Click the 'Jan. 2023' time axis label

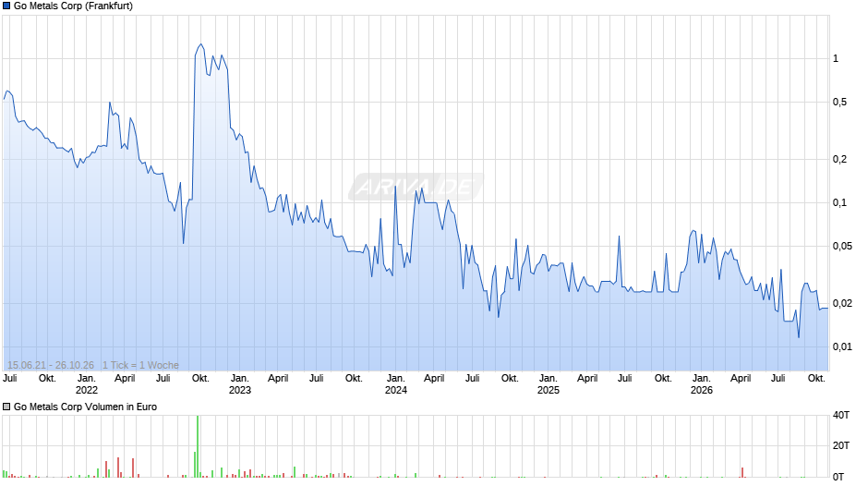[240, 384]
